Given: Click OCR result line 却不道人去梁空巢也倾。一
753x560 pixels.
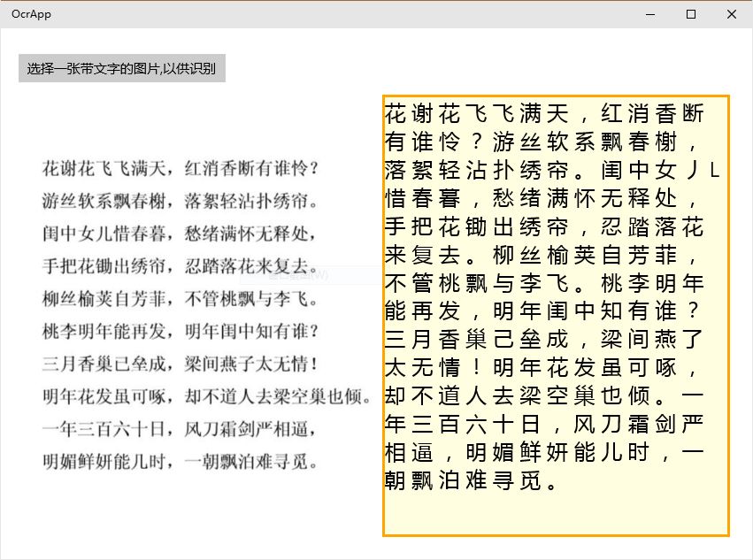Looking at the screenshot, I should [x=544, y=396].
